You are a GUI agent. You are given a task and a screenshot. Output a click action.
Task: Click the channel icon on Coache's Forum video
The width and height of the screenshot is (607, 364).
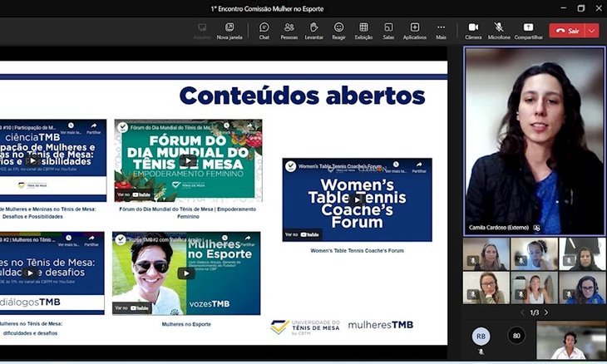click(x=290, y=166)
